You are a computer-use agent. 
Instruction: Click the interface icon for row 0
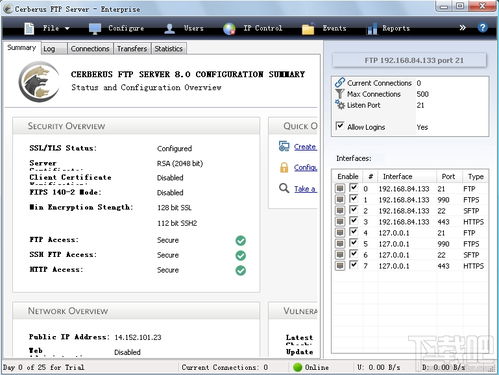(x=340, y=189)
